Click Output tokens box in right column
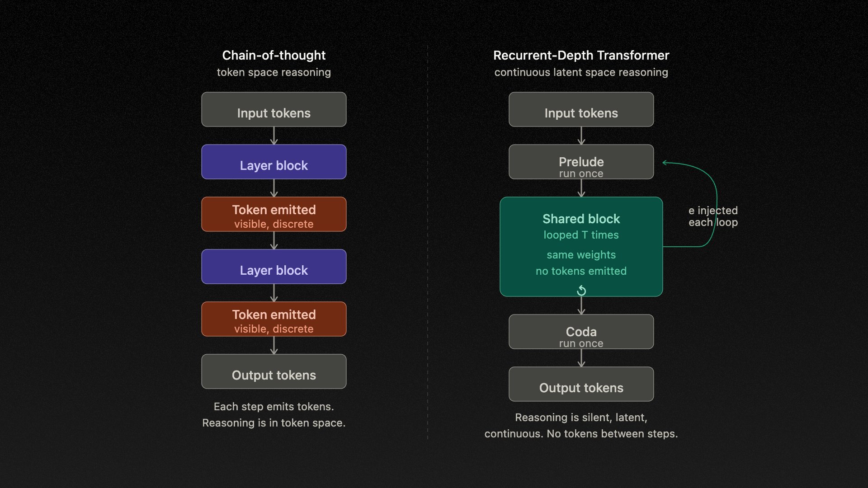This screenshot has height=488, width=868. [x=581, y=384]
